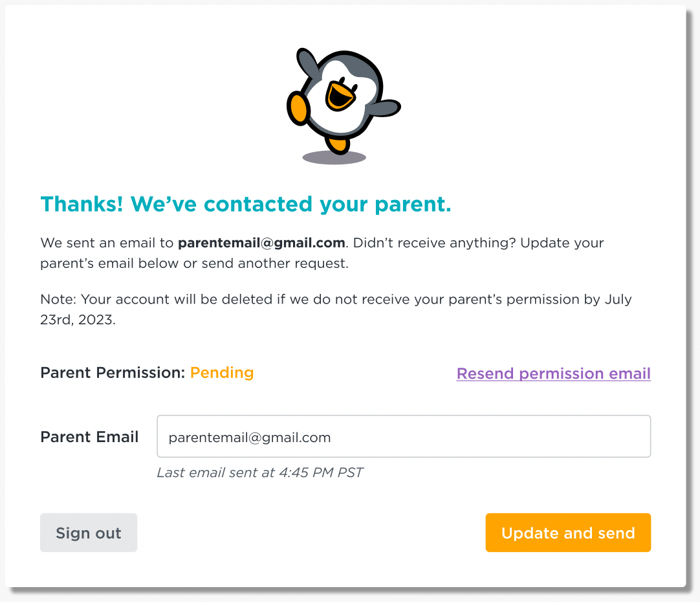
Task: Focus the Parent Email input field
Action: click(404, 436)
